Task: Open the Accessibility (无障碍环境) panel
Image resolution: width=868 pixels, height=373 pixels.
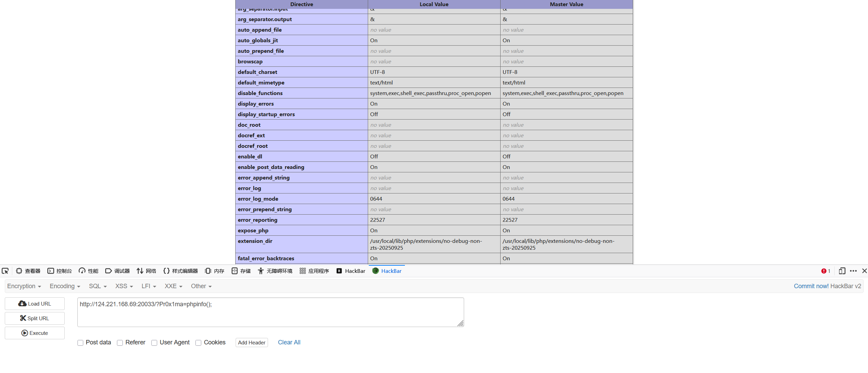Action: click(275, 271)
